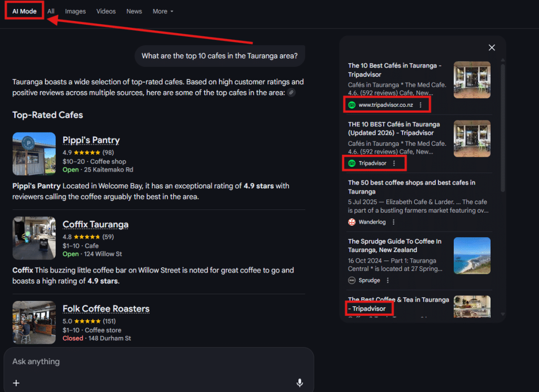
Task: Click the owl icon beside the Tripadvisor source name
Action: pyautogui.click(x=352, y=163)
